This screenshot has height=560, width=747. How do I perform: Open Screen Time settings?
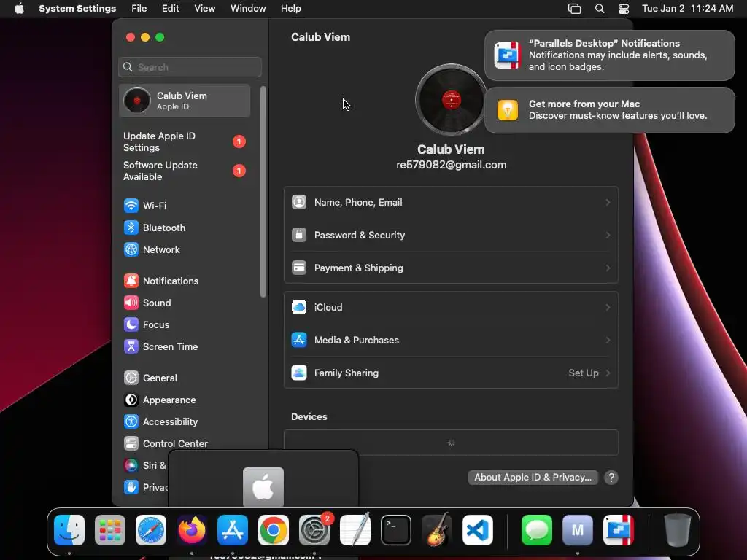pyautogui.click(x=160, y=346)
